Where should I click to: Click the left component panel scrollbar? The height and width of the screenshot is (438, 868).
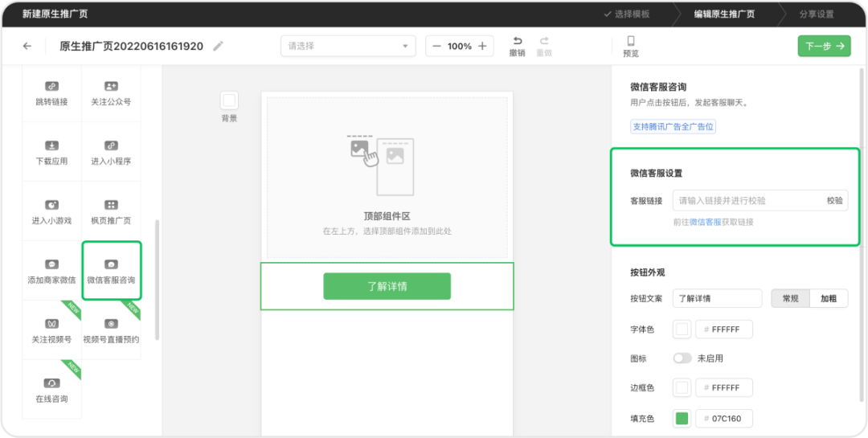[158, 280]
